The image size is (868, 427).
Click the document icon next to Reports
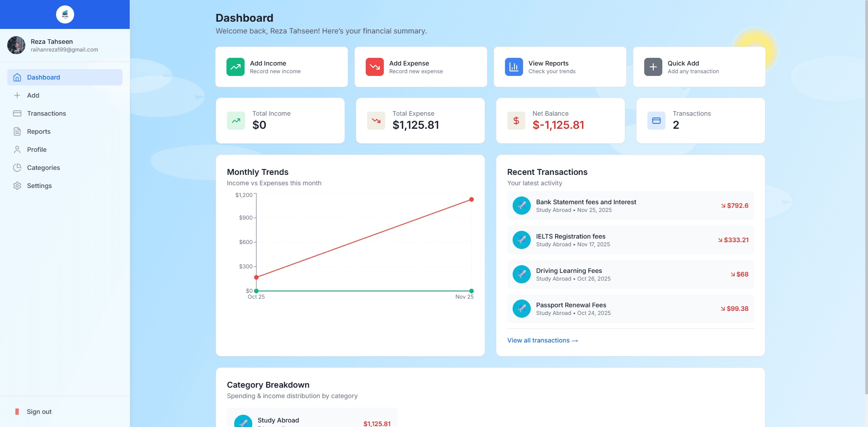pyautogui.click(x=17, y=131)
